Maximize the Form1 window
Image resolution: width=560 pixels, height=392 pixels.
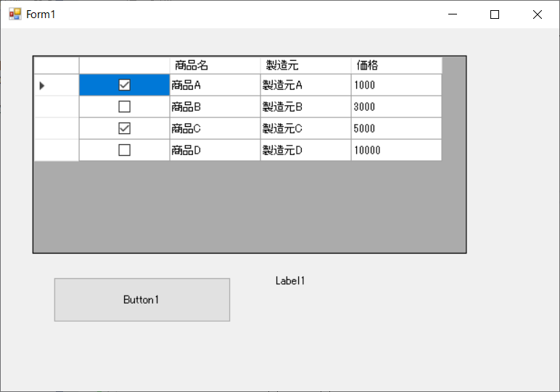[495, 14]
